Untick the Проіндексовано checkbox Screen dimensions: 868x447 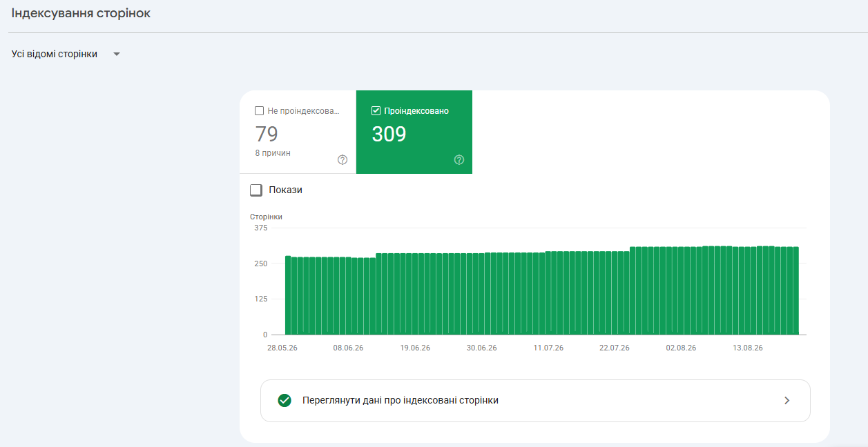(x=376, y=110)
